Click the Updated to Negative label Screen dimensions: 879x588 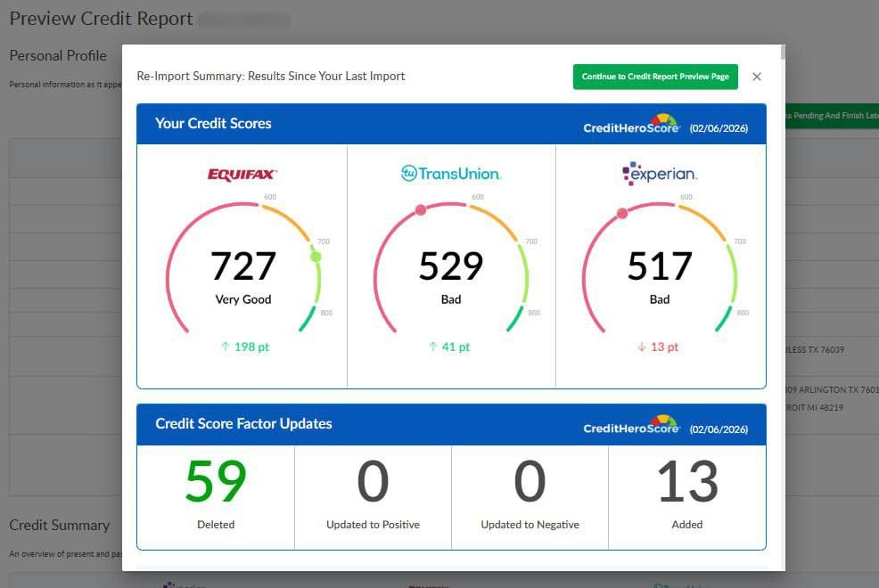[x=530, y=525]
